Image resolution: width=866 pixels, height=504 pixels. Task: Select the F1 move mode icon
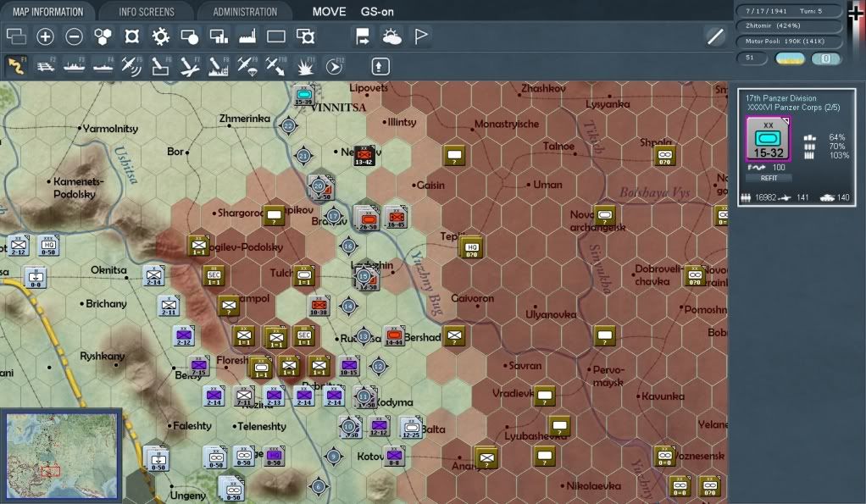[x=16, y=66]
